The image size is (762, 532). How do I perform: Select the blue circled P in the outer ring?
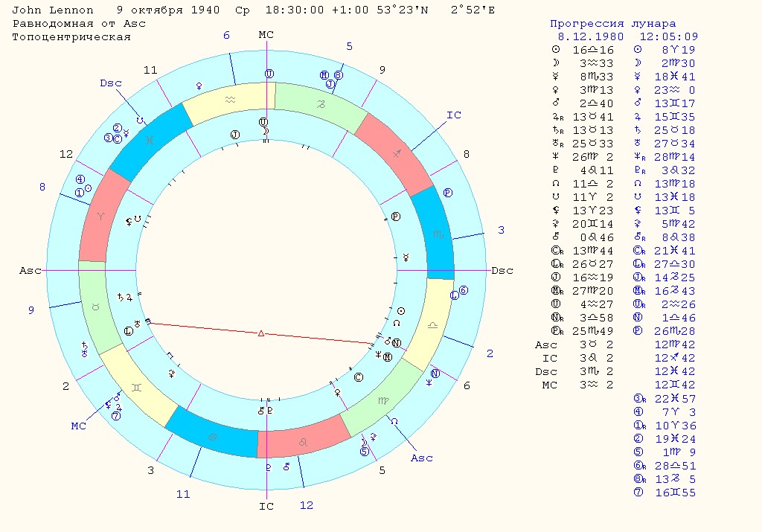coord(448,193)
